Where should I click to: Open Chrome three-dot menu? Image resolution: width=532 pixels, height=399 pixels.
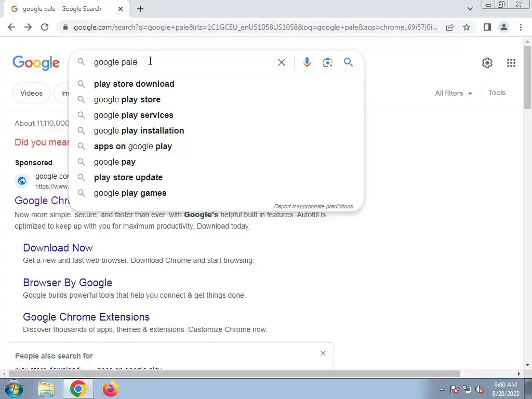(x=521, y=27)
